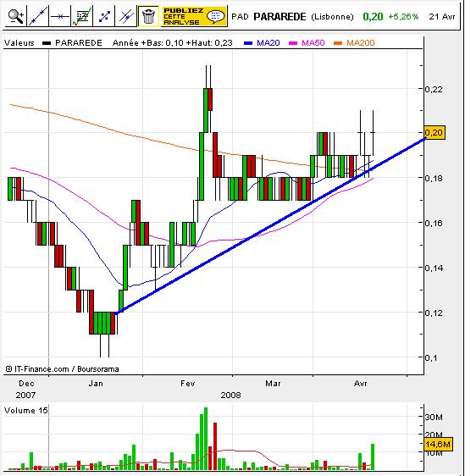Click the 30M volume axis label
The width and height of the screenshot is (465, 476).
point(434,417)
